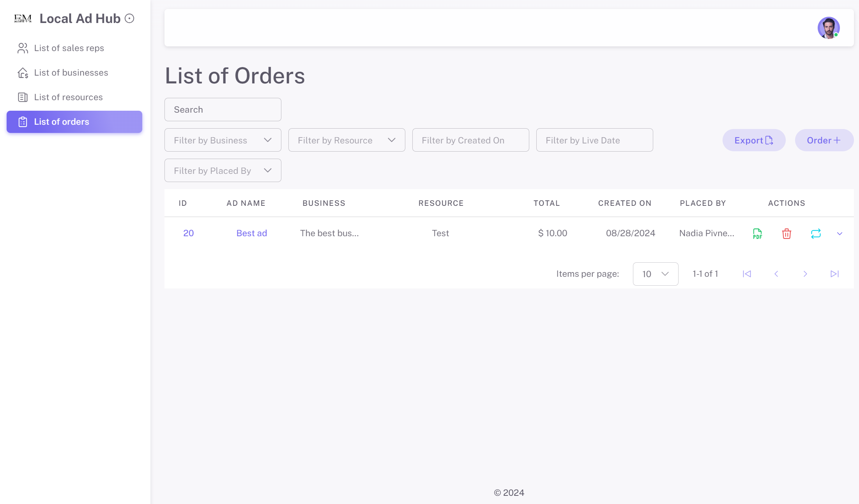859x504 pixels.
Task: Open List of businesses
Action: click(74, 73)
